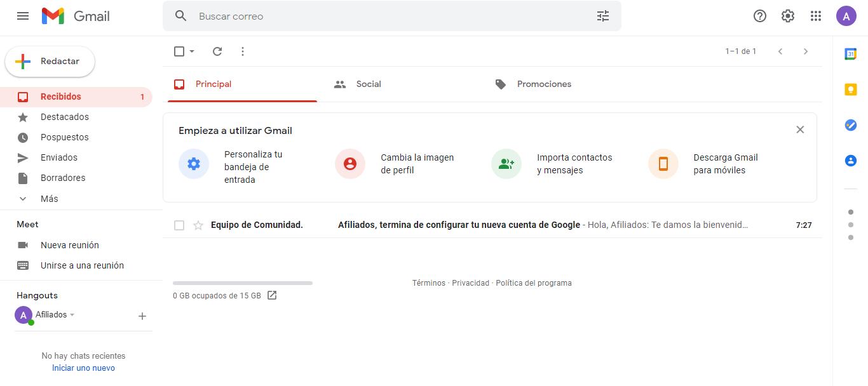Viewport: 868px width, 386px height.
Task: Click Personaliza tu bandeja de entrada
Action: pyautogui.click(x=254, y=167)
